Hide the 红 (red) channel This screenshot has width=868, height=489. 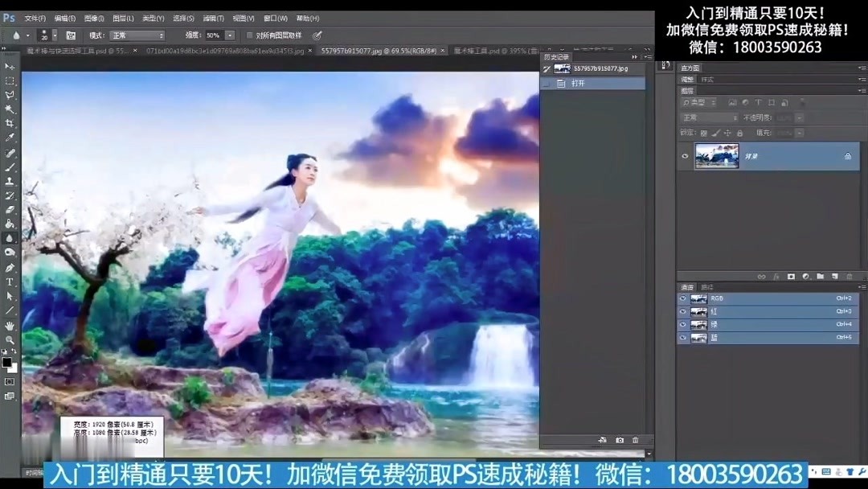click(x=682, y=311)
